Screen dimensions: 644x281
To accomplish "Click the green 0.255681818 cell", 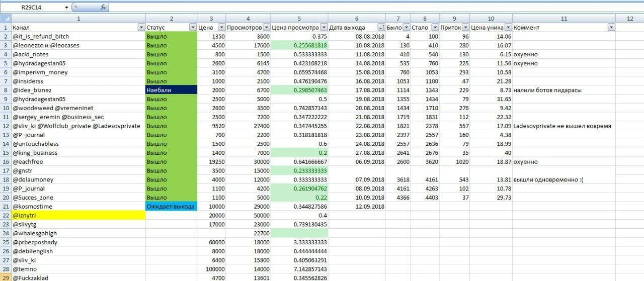I will pyautogui.click(x=299, y=45).
